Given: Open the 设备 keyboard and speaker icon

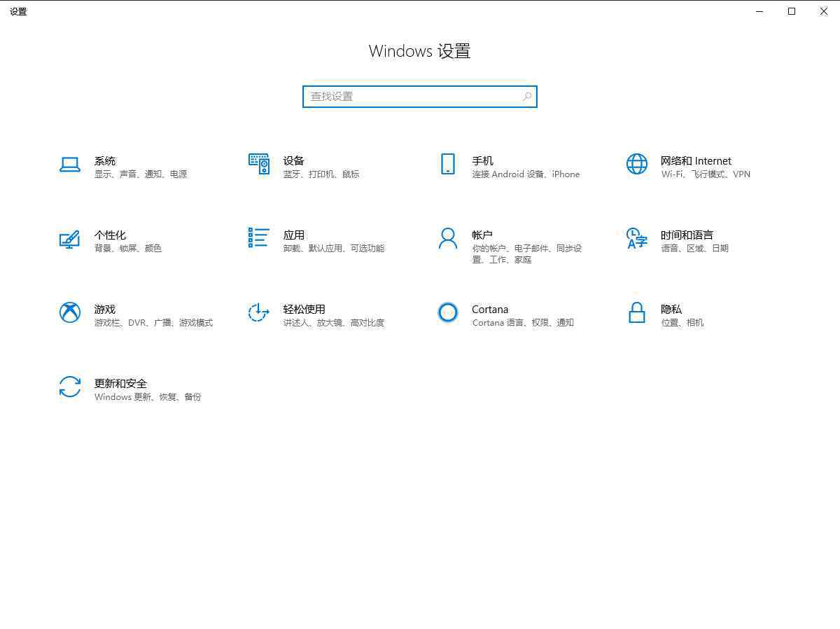Looking at the screenshot, I should click(259, 164).
